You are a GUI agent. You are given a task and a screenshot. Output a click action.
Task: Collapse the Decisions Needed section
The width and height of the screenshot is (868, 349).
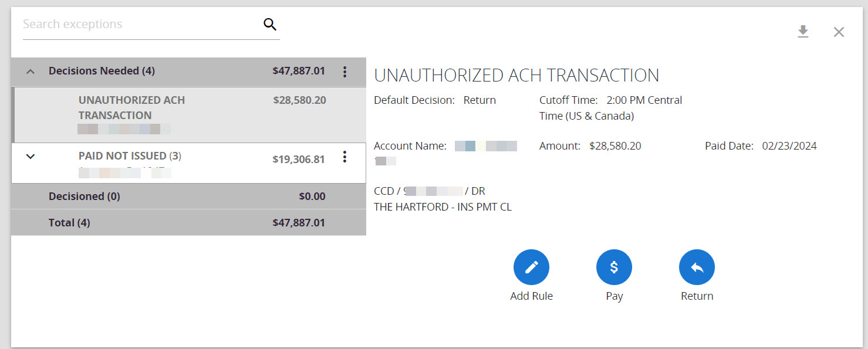31,72
